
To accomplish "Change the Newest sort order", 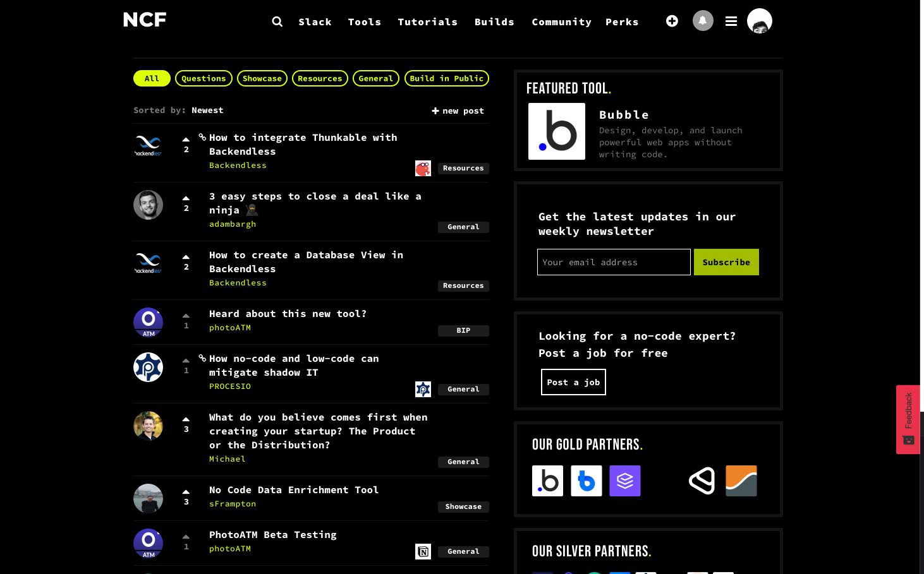I will tap(207, 110).
